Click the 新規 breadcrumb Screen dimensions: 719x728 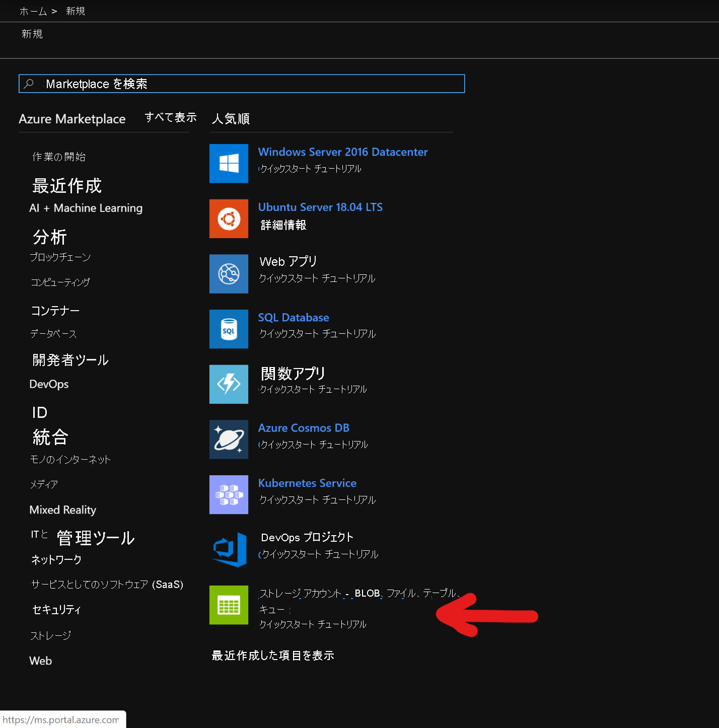(76, 11)
